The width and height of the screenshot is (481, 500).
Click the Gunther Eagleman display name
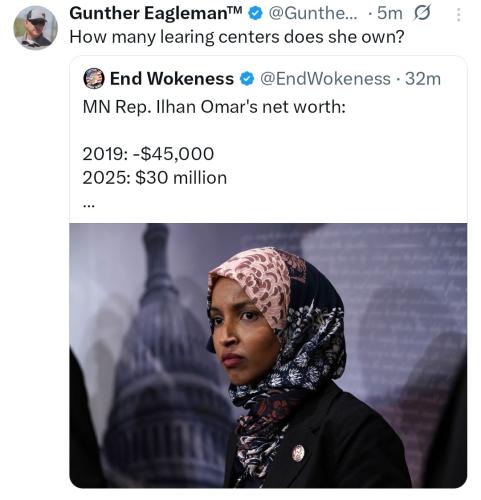pyautogui.click(x=156, y=13)
